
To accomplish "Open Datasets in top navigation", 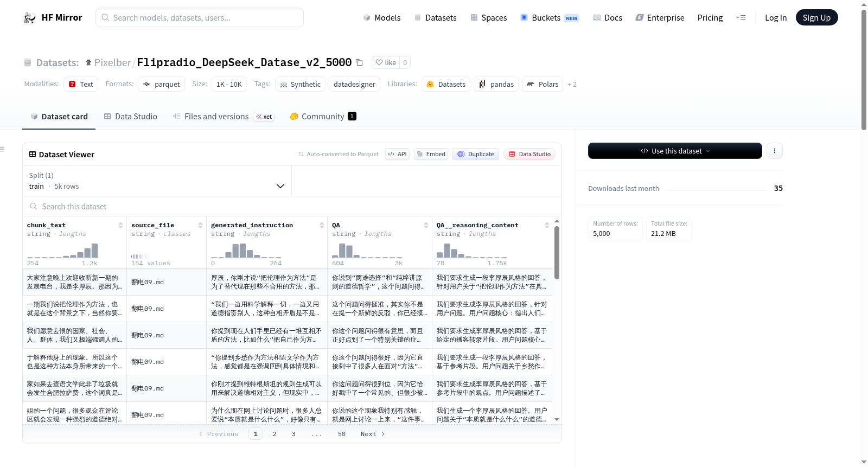I will click(436, 17).
